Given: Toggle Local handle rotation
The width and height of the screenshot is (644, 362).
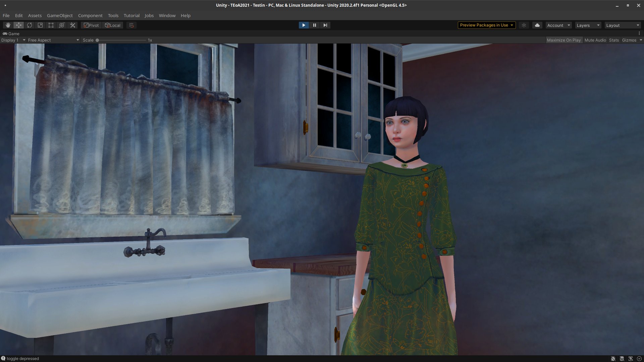Looking at the screenshot, I should pos(113,25).
